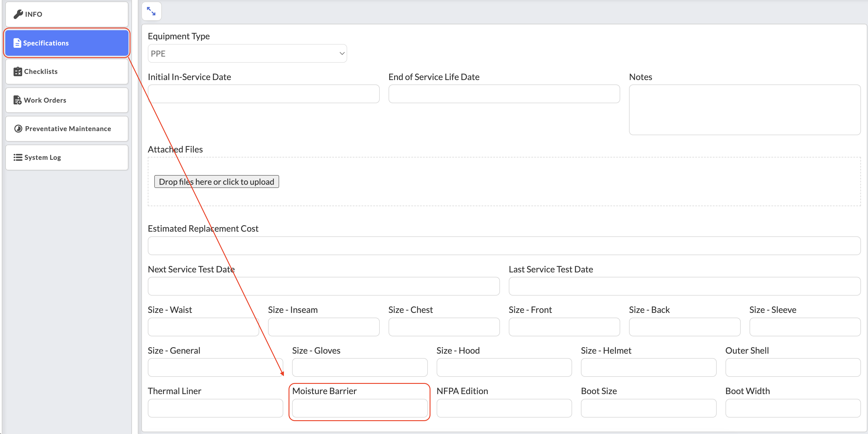View the System Log section

coord(67,157)
